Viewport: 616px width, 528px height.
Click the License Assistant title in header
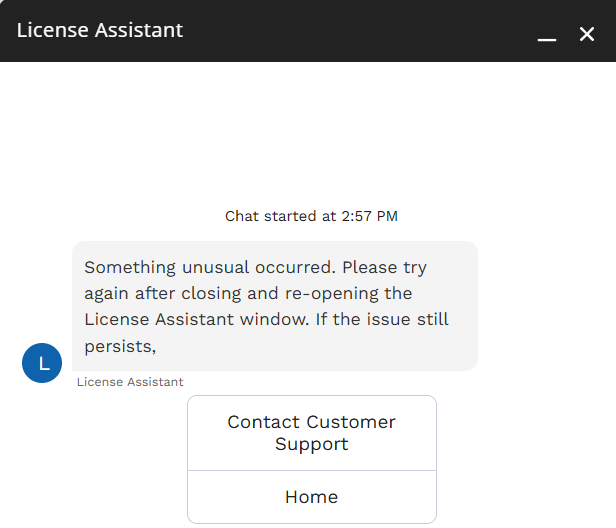coord(100,30)
